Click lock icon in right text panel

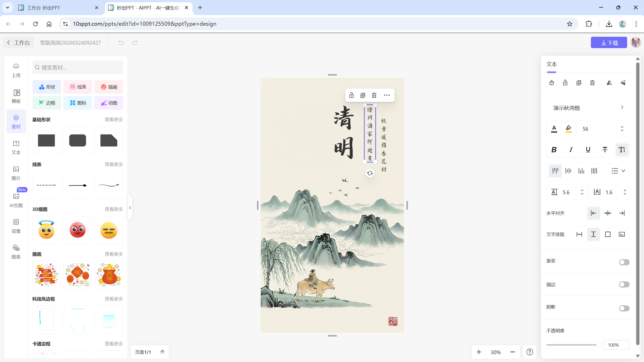(x=565, y=83)
